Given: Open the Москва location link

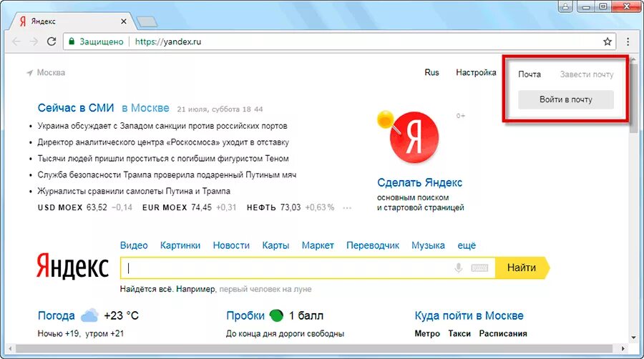Looking at the screenshot, I should [x=51, y=73].
